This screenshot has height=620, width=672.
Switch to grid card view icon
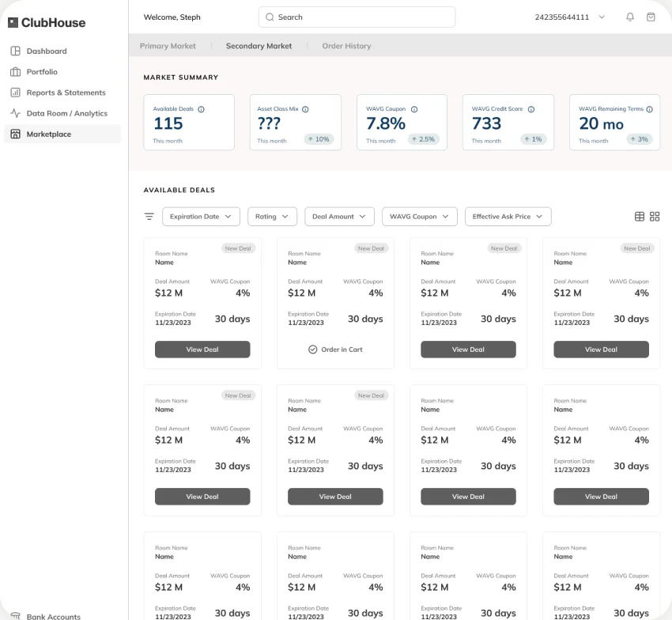click(x=655, y=217)
